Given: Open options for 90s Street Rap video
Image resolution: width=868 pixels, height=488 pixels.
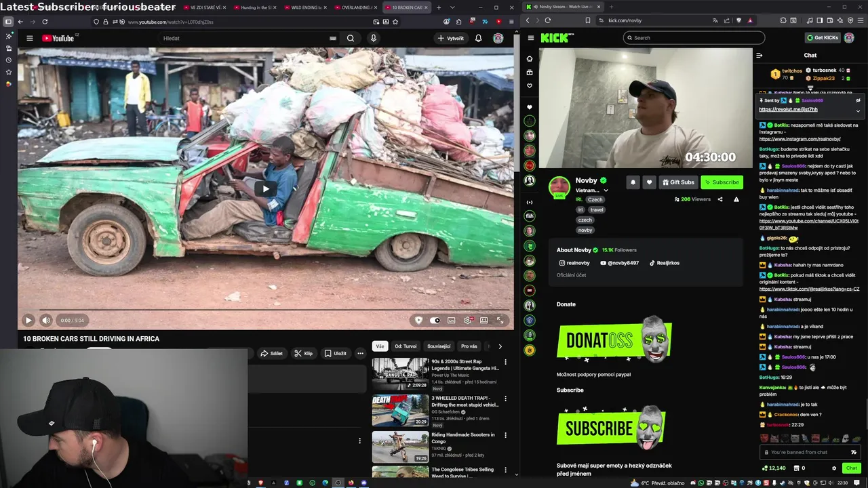Looking at the screenshot, I should pyautogui.click(x=505, y=362).
